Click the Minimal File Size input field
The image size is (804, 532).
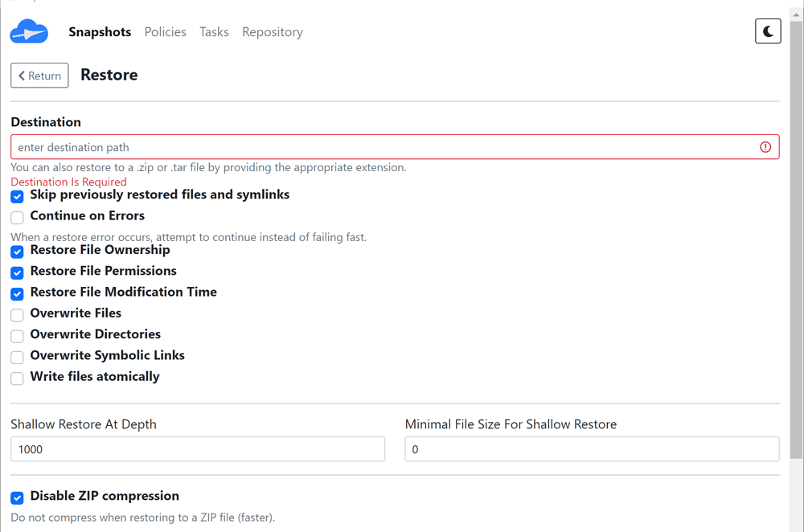tap(591, 449)
